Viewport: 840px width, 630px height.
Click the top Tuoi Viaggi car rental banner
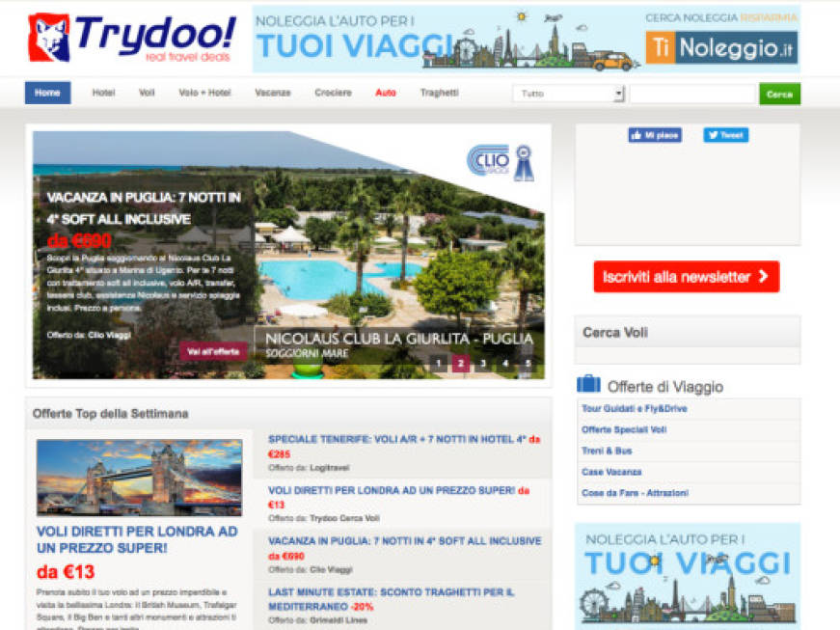[x=526, y=40]
